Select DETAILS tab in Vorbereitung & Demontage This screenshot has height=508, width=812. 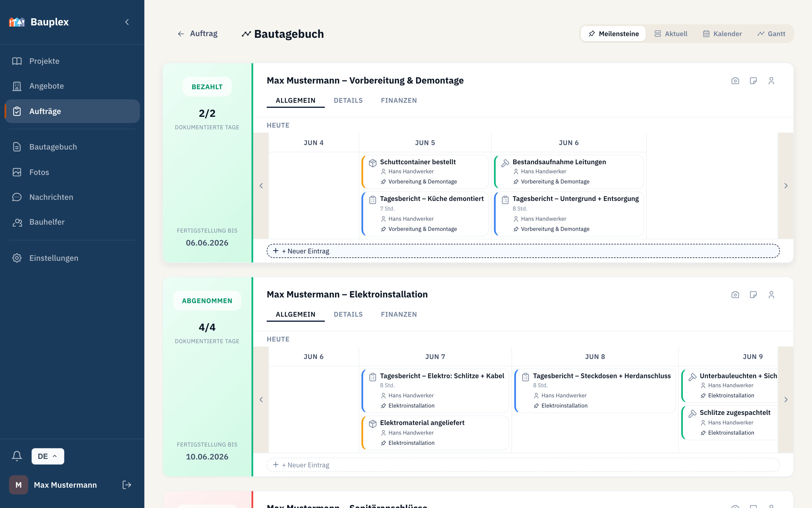tap(348, 100)
